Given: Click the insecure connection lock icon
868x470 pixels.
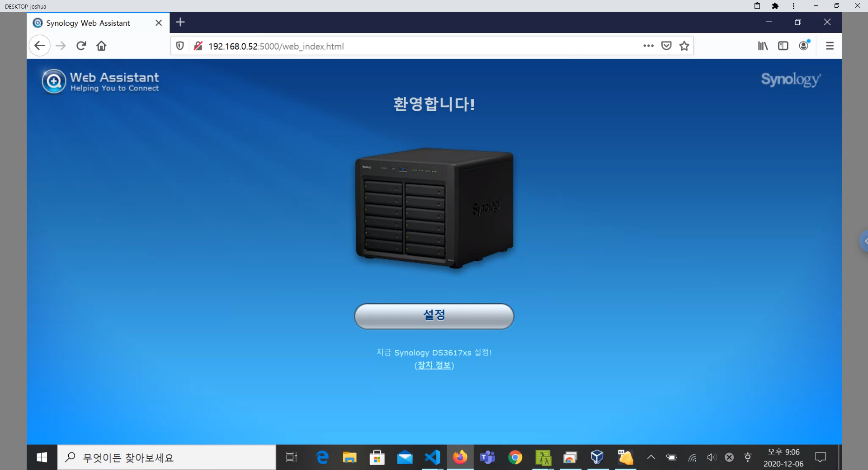Looking at the screenshot, I should coord(198,46).
